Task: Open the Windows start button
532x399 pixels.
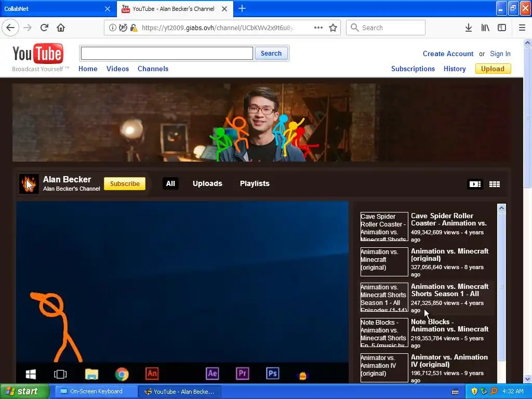Action: (x=24, y=391)
